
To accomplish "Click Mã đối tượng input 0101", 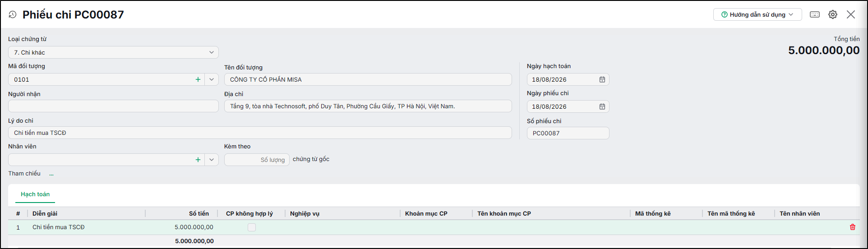I will tap(102, 79).
